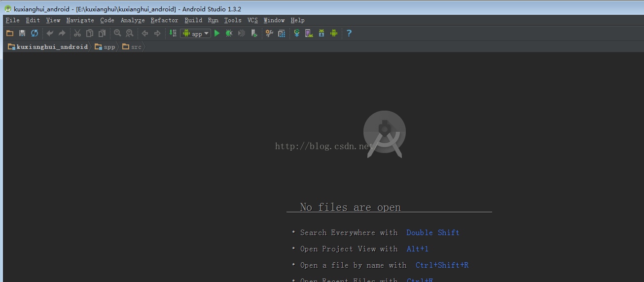This screenshot has height=282, width=644.
Task: Click the Help question mark icon
Action: [x=349, y=33]
